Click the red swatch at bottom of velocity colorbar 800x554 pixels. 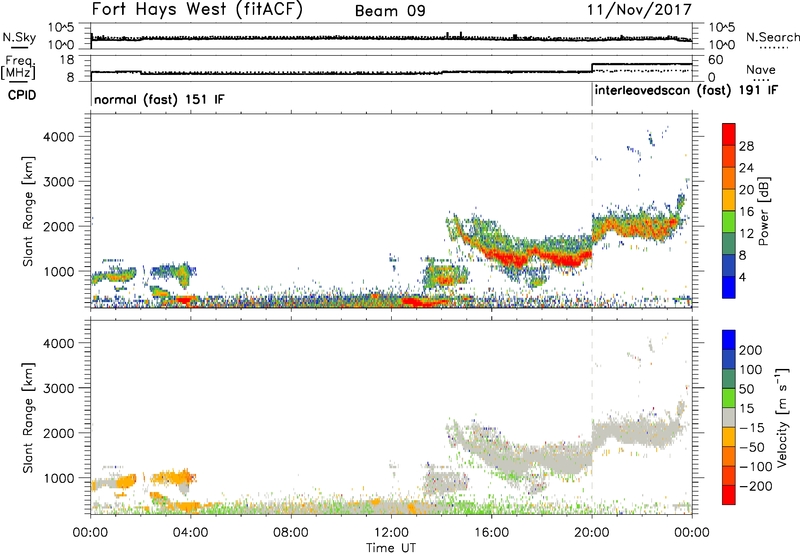coord(729,495)
